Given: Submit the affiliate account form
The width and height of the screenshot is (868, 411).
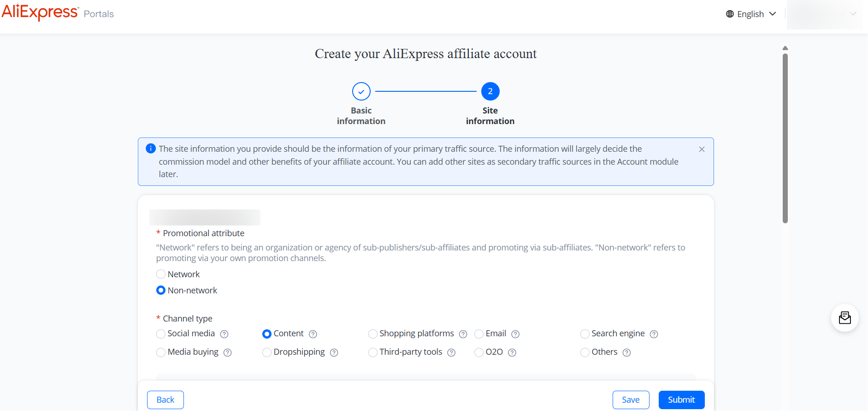Looking at the screenshot, I should point(682,400).
